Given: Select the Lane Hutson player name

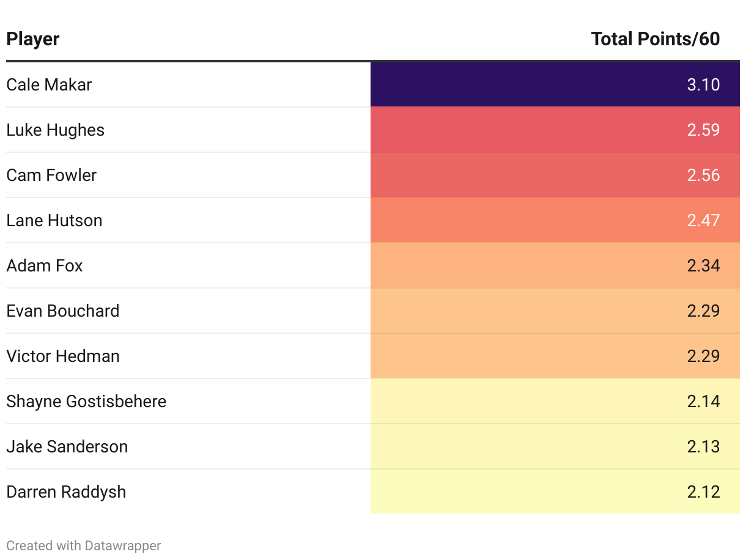Looking at the screenshot, I should [54, 220].
